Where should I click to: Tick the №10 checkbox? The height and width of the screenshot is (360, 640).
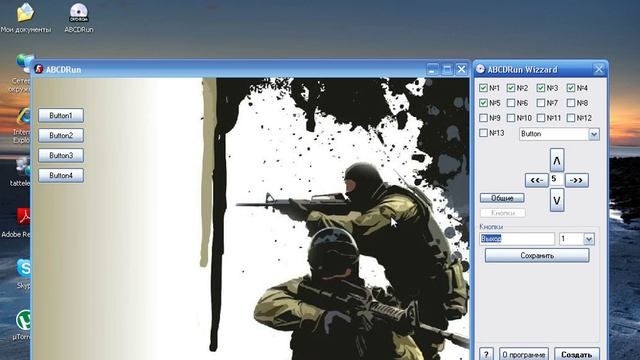click(x=511, y=118)
